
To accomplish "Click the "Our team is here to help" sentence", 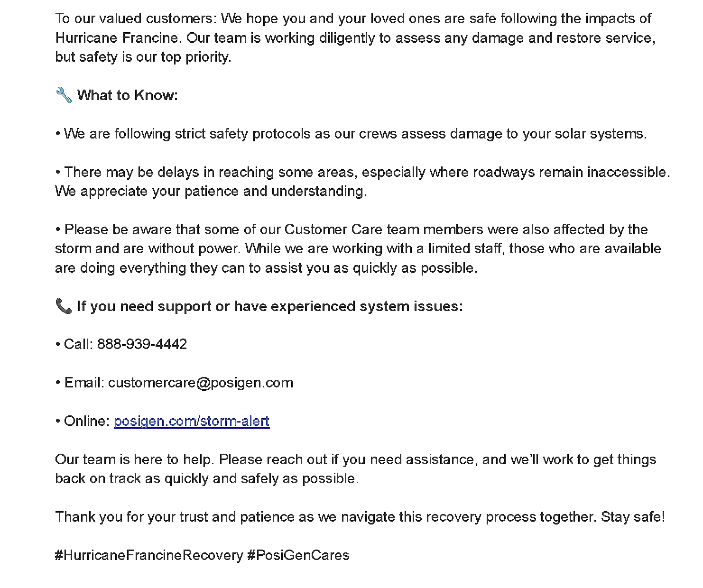I will [135, 459].
